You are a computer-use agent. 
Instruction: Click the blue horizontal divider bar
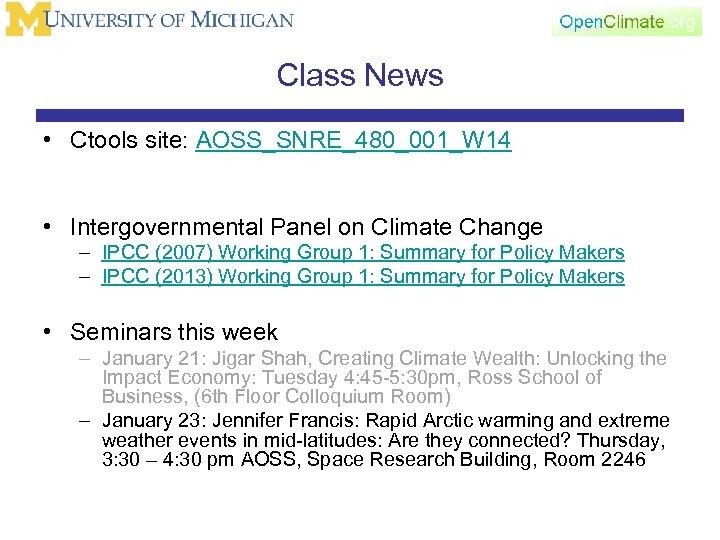pyautogui.click(x=360, y=116)
